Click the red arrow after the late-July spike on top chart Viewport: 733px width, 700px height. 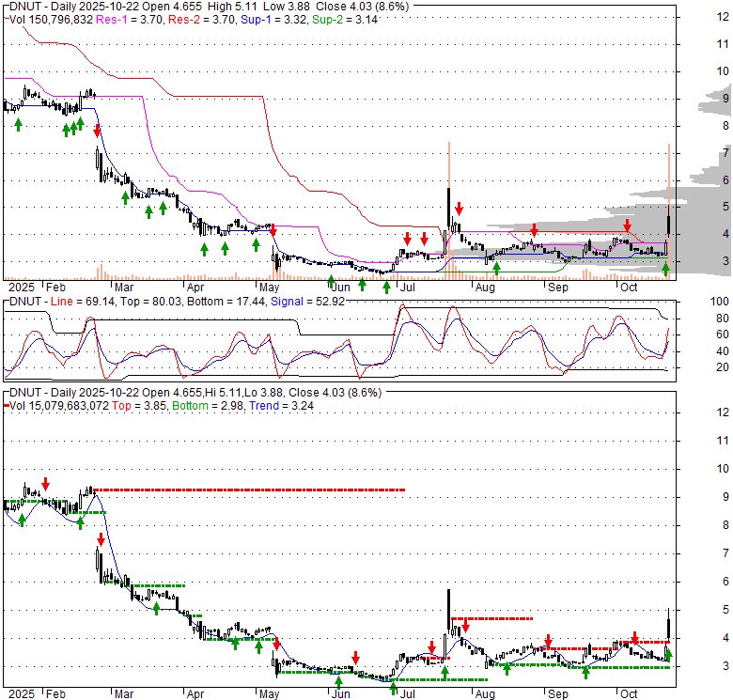(x=459, y=209)
